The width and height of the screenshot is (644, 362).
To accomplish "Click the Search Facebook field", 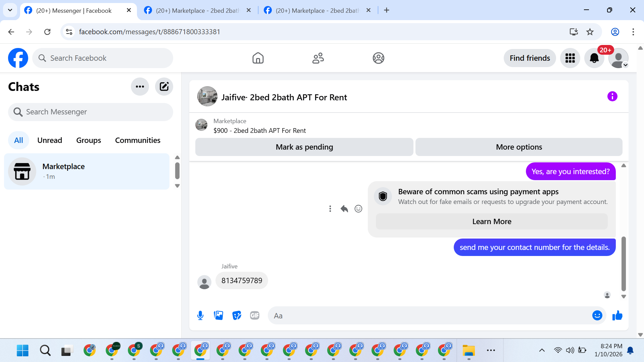I will 103,58.
